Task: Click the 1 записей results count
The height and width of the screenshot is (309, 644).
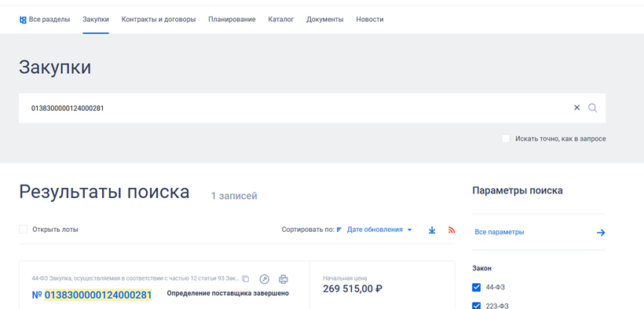Action: pos(234,196)
